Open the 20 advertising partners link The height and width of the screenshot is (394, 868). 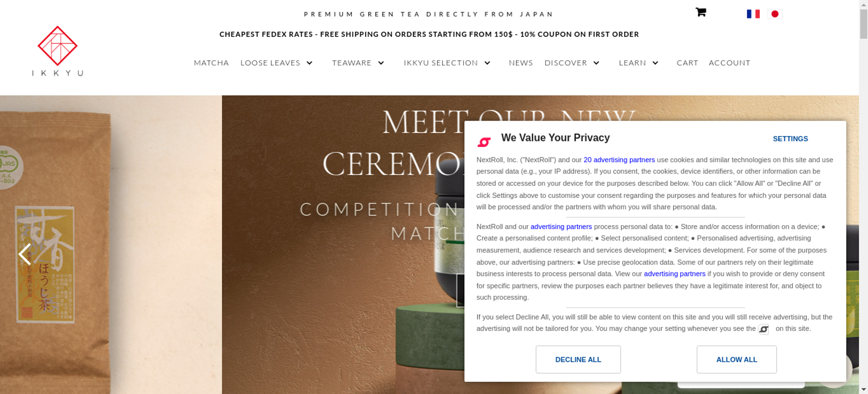[619, 160]
